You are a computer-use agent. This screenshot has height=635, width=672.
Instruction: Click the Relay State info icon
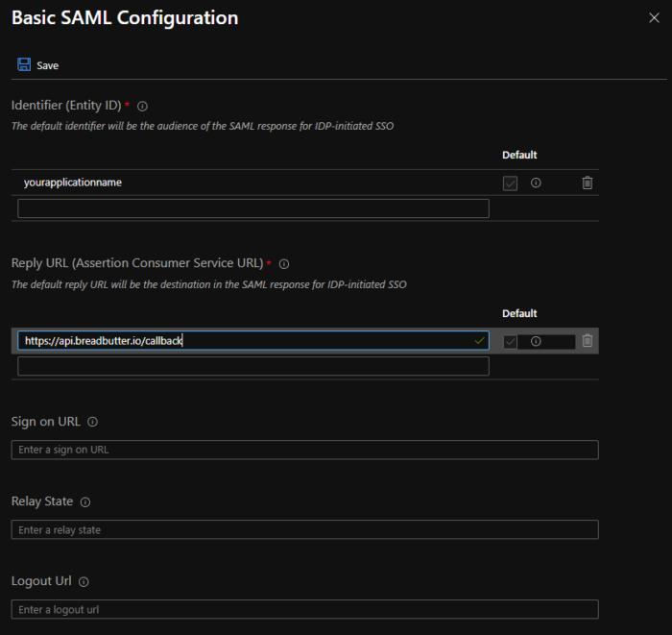click(85, 502)
